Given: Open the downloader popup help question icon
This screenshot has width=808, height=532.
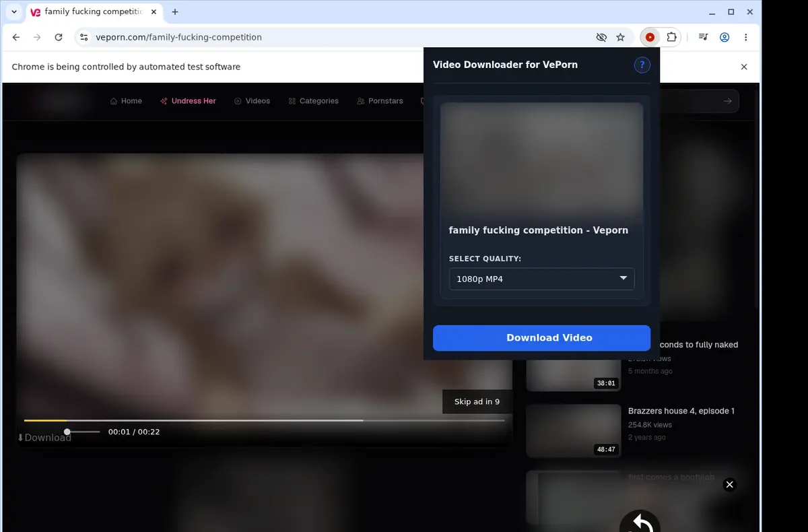Looking at the screenshot, I should point(642,65).
